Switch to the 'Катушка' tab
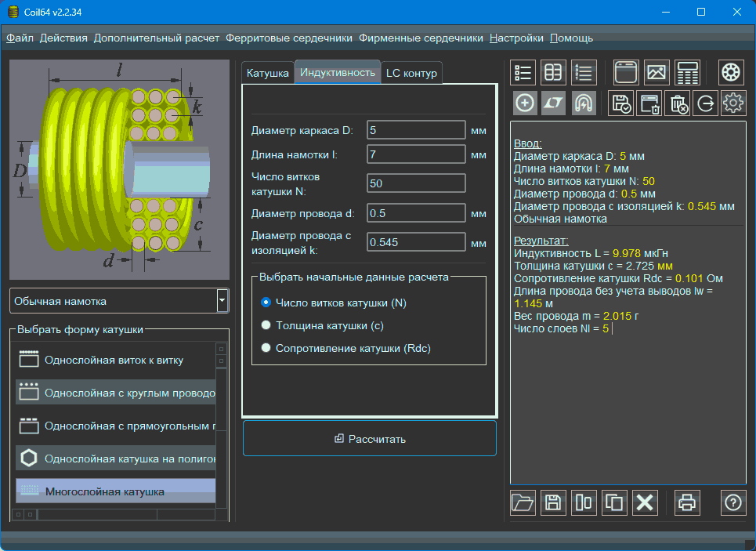Screen dimensions: 756x551 (x=268, y=74)
